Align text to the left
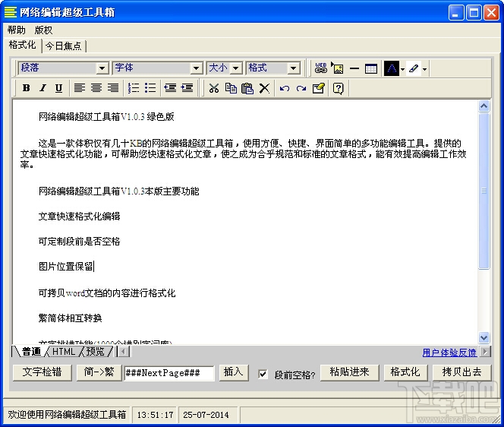 tap(79, 88)
